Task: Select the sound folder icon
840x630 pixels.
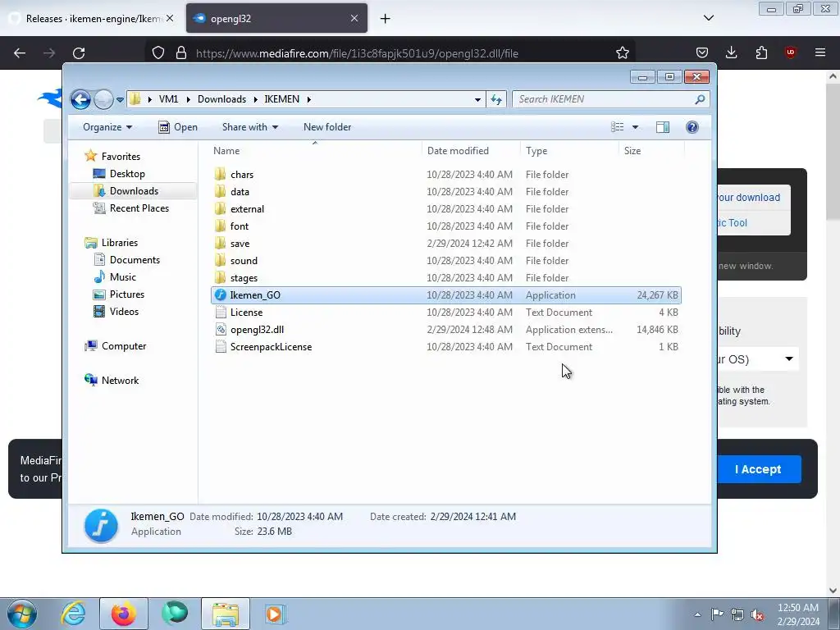Action: (220, 260)
